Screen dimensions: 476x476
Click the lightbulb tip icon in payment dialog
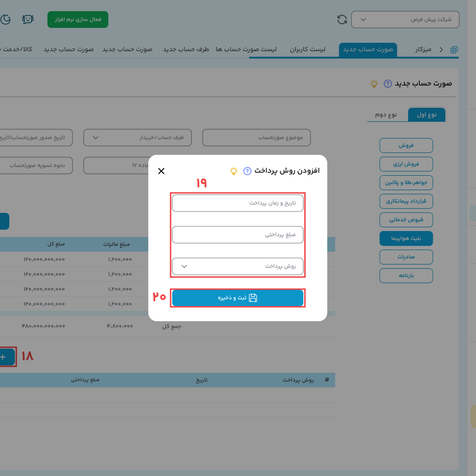234,171
